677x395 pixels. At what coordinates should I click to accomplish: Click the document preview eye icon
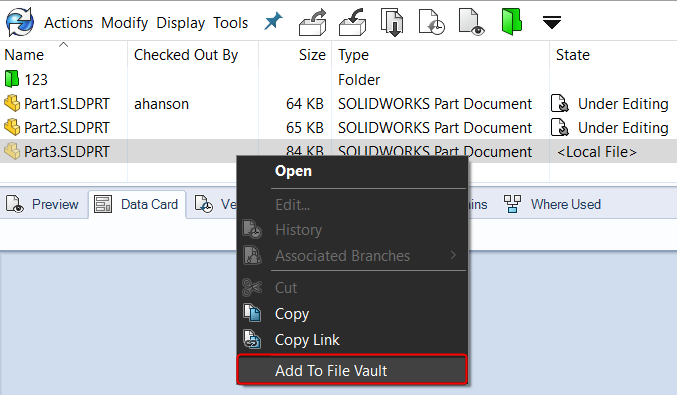click(471, 22)
